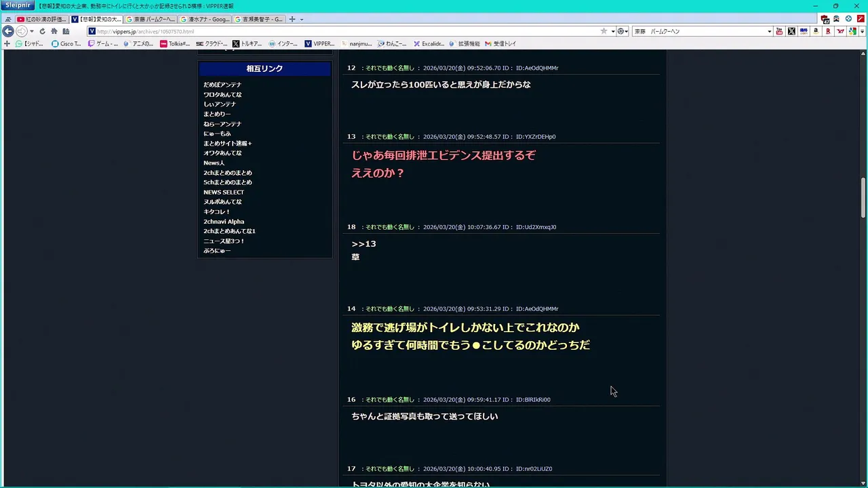This screenshot has width=868, height=488.
Task: Open the ニュース星3つ！ sidebar link
Action: click(224, 241)
